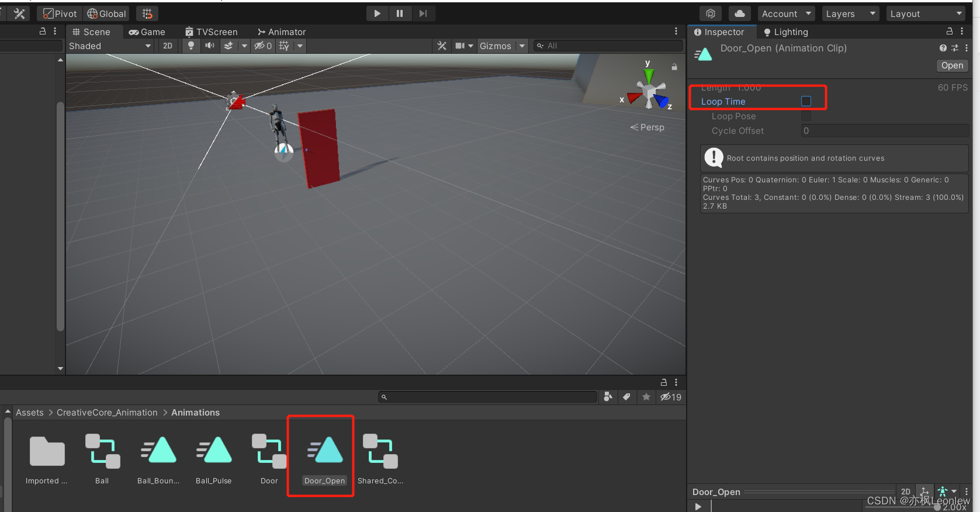Click the search by type icon
The height and width of the screenshot is (512, 980).
[608, 397]
